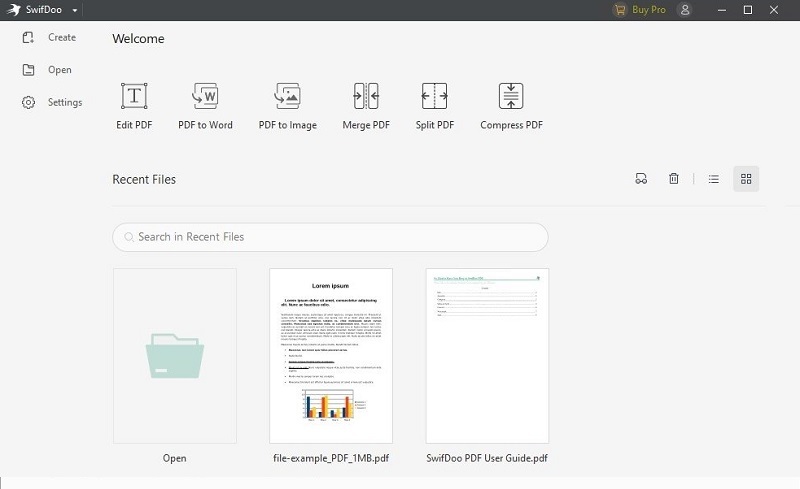
Task: Click the file-example_PDF_1MB.pdf file name
Action: 331,458
